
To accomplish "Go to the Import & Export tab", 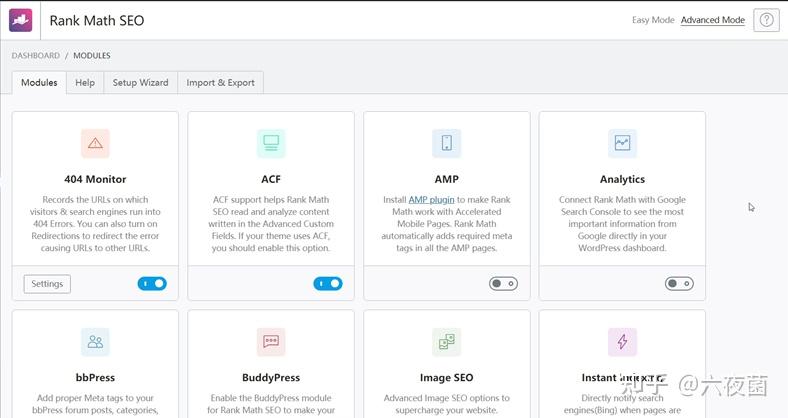I will coord(220,83).
